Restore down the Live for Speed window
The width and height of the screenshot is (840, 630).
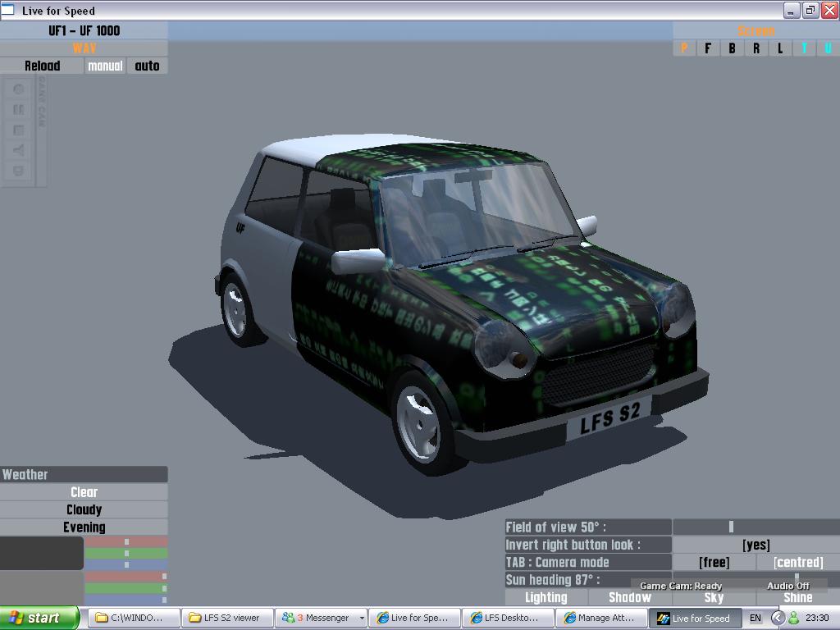point(810,10)
